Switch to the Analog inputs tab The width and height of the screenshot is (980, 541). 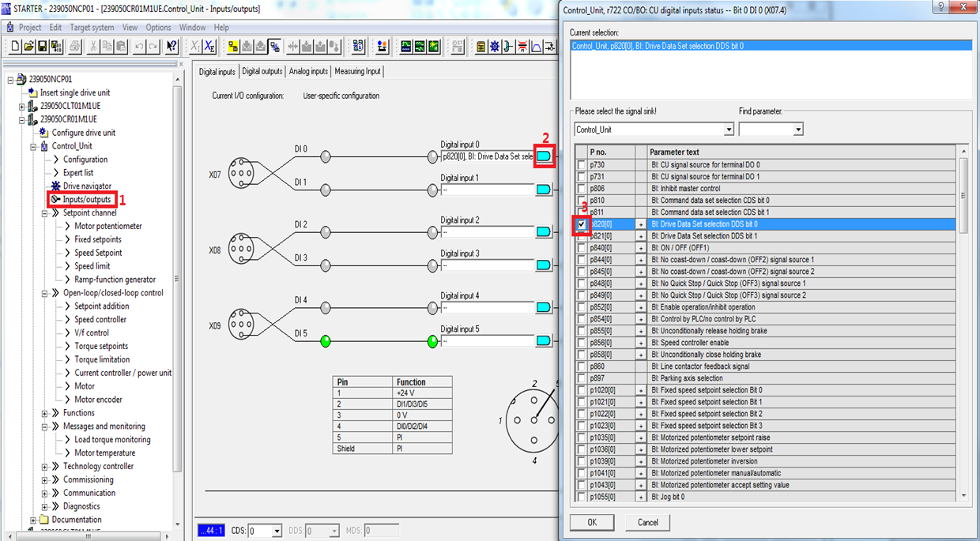pyautogui.click(x=308, y=71)
